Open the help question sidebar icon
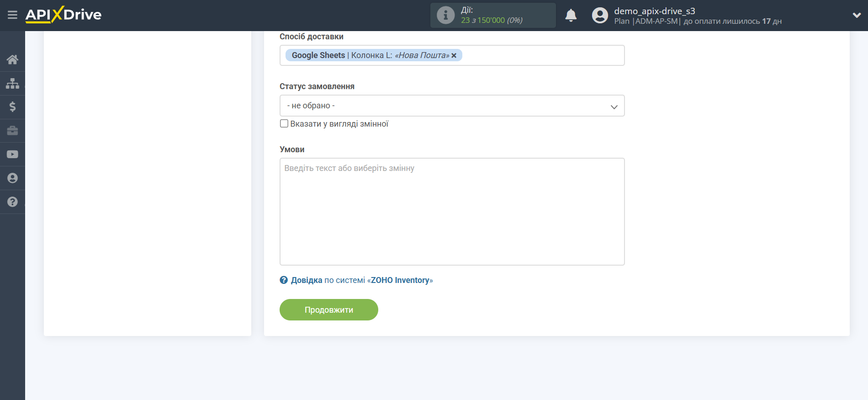 click(12, 202)
